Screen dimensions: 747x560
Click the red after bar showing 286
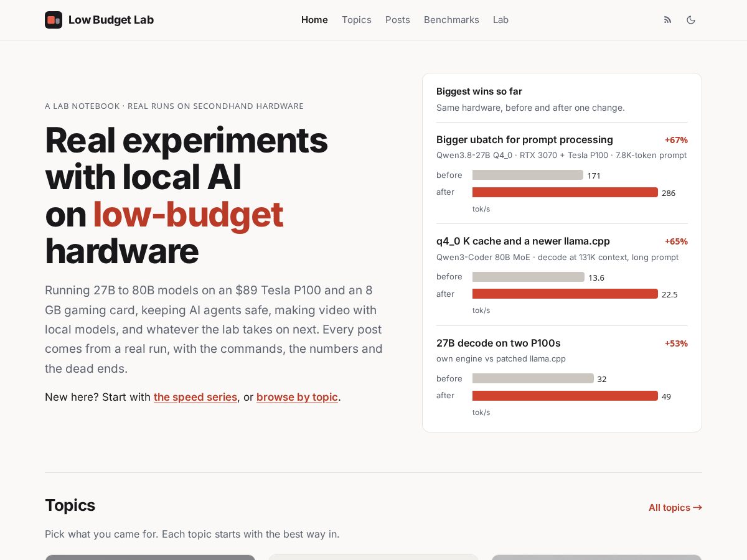pos(565,192)
